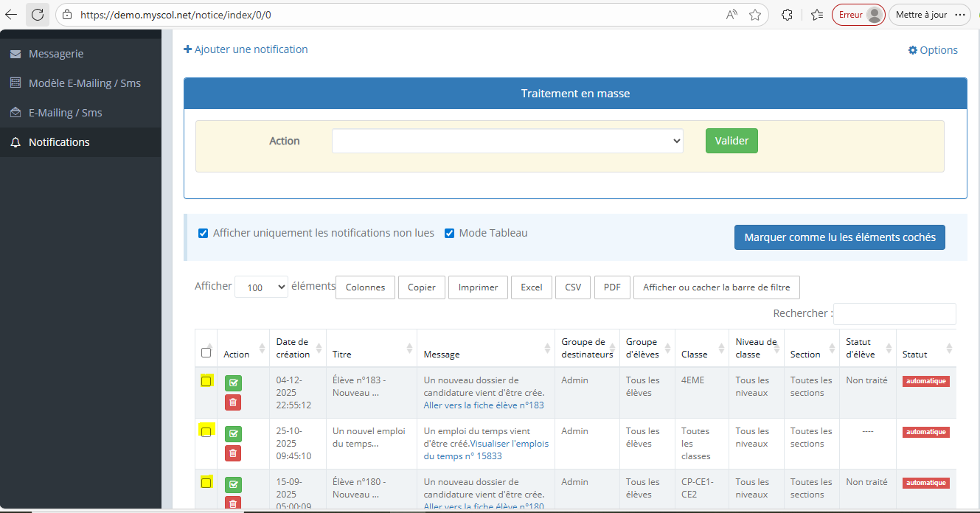Delete the emploi du temps notification via trash icon
This screenshot has height=513, width=980.
[233, 453]
